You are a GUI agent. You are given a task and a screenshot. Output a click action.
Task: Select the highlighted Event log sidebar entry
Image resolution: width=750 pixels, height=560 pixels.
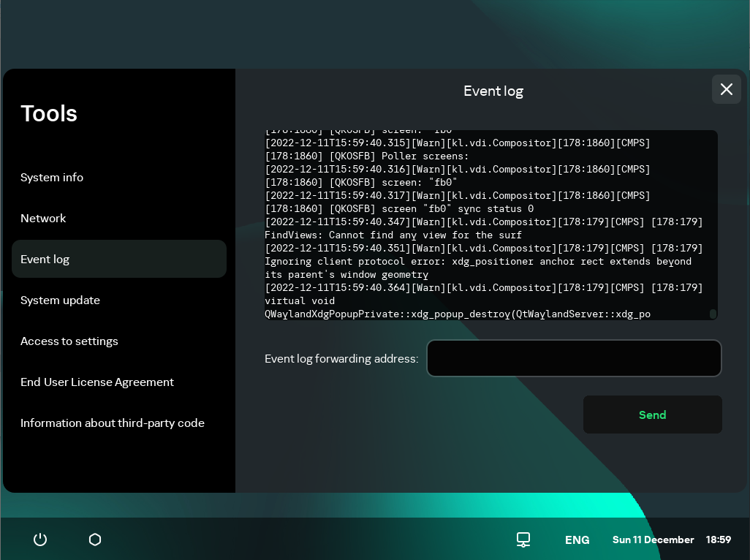45,259
